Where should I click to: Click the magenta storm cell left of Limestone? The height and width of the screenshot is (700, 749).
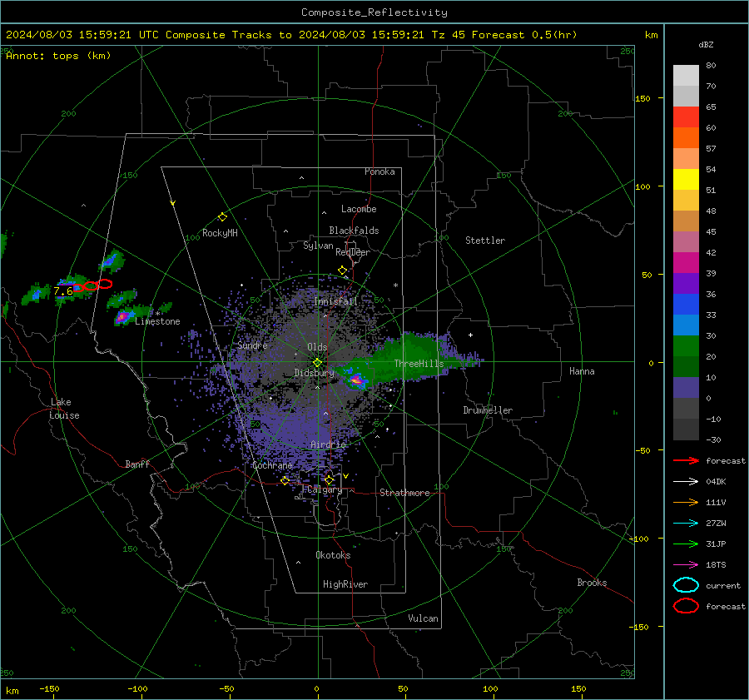click(122, 316)
